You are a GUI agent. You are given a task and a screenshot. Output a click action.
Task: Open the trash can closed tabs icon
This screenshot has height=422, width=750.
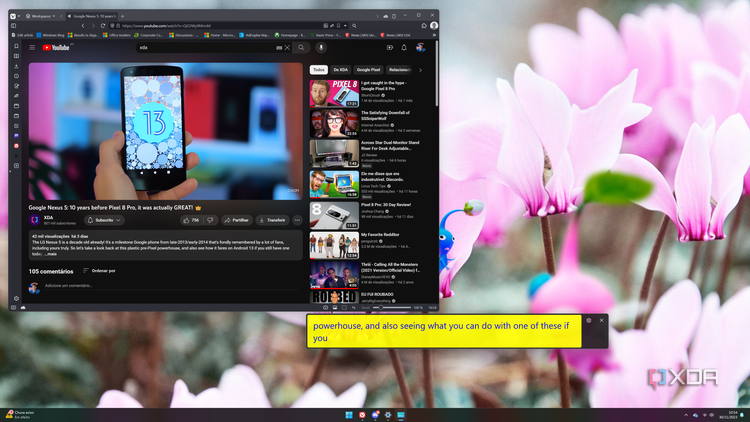point(394,16)
